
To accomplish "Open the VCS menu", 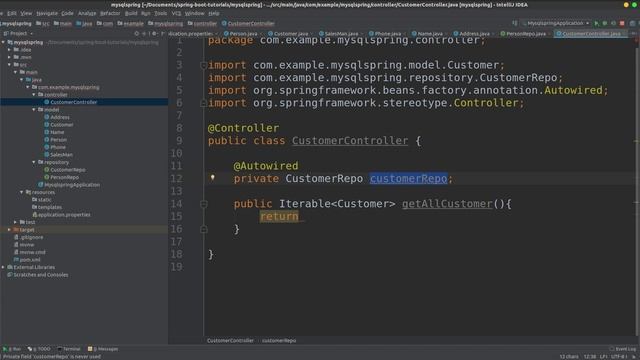I will (176, 13).
